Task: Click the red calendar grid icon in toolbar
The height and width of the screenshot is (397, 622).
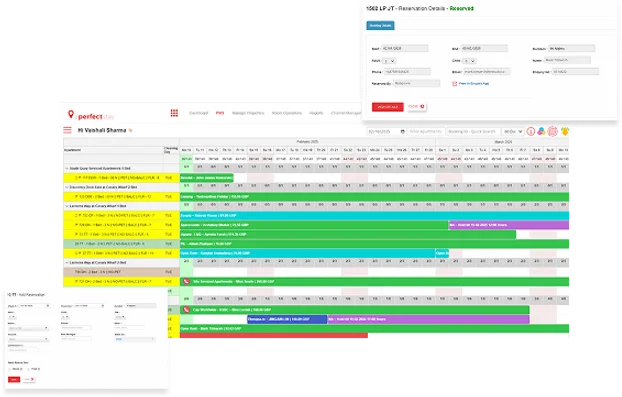Action: [x=553, y=131]
